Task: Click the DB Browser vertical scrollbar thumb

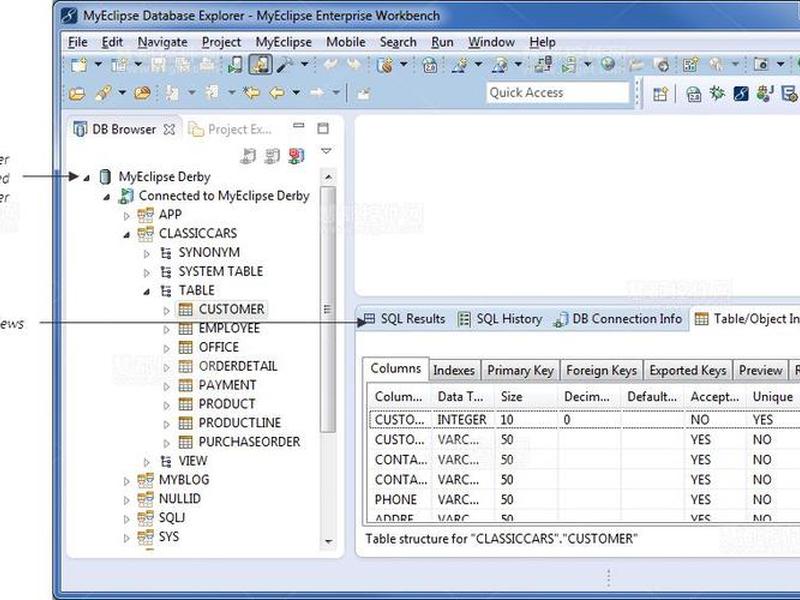Action: click(328, 309)
